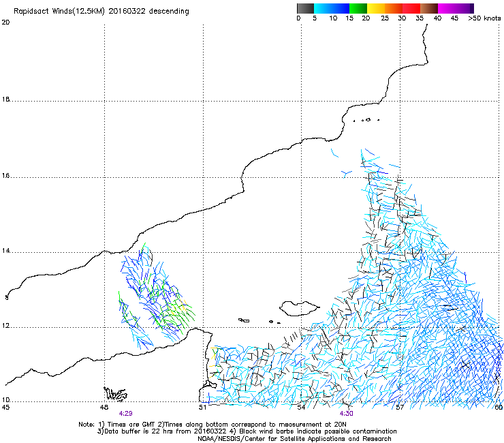The height and width of the screenshot is (443, 504).
Task: Click the brown 35-40 knots legend swatch
Action: 429,8
